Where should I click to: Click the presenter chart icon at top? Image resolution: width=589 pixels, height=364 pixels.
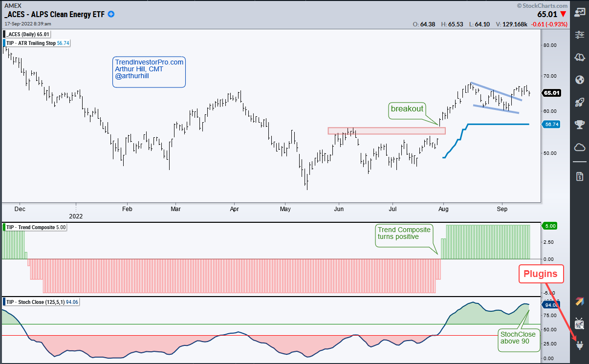coord(580,12)
